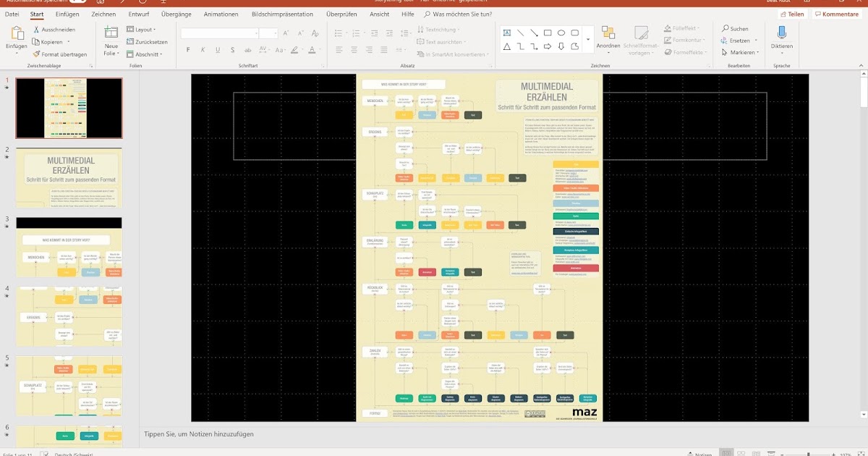Start dictation with Diktieren microphone
Viewport: 868px width, 456px height.
tap(781, 33)
